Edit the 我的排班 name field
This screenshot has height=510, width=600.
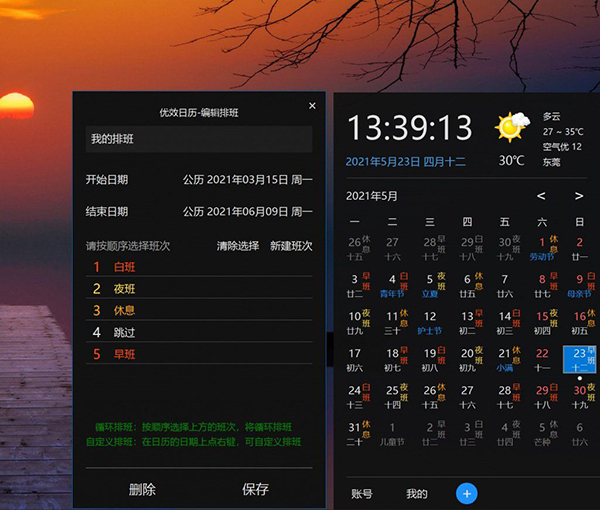click(x=198, y=139)
